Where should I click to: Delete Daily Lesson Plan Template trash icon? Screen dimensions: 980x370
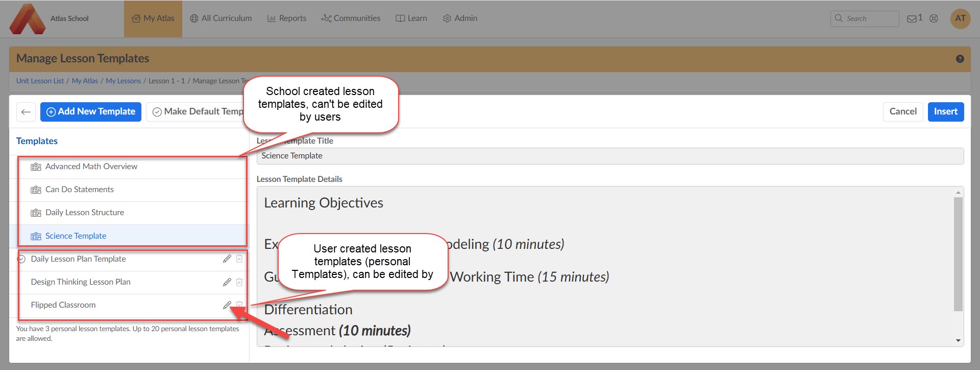[x=239, y=259]
